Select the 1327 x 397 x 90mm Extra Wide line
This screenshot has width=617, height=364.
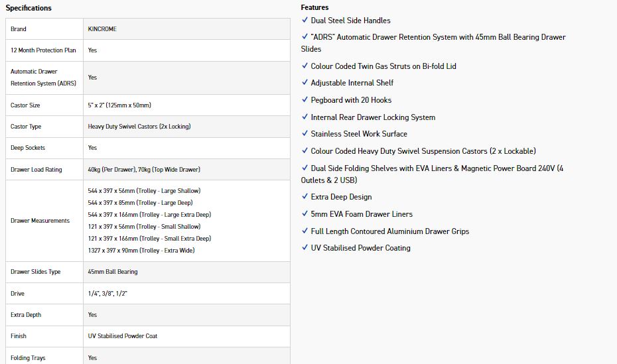tap(141, 251)
